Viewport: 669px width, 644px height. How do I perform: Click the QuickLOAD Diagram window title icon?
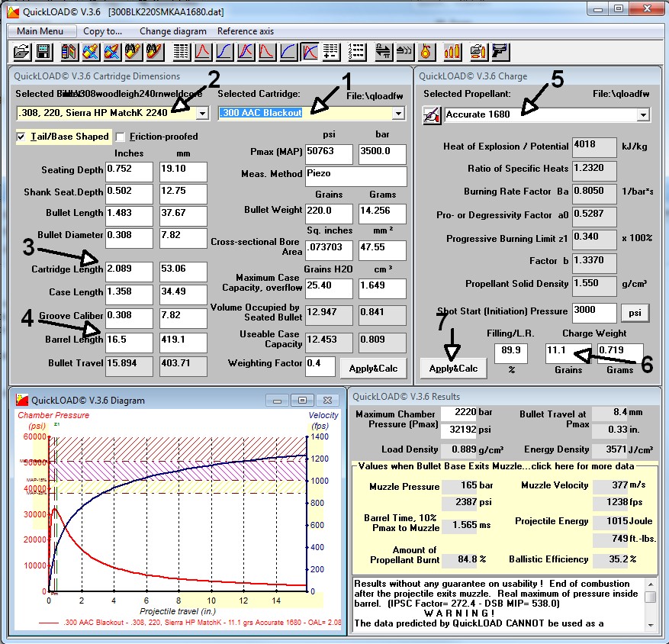click(x=22, y=400)
